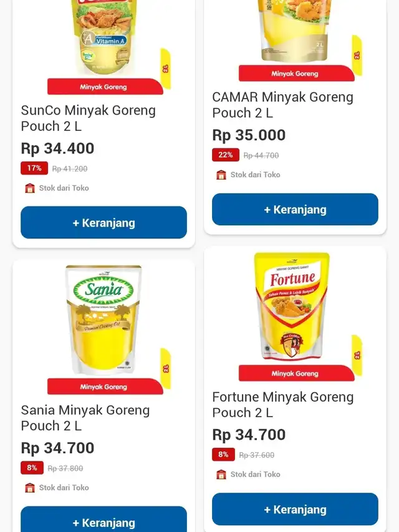
Task: Tap the store icon under Sania price
Action: pyautogui.click(x=30, y=488)
